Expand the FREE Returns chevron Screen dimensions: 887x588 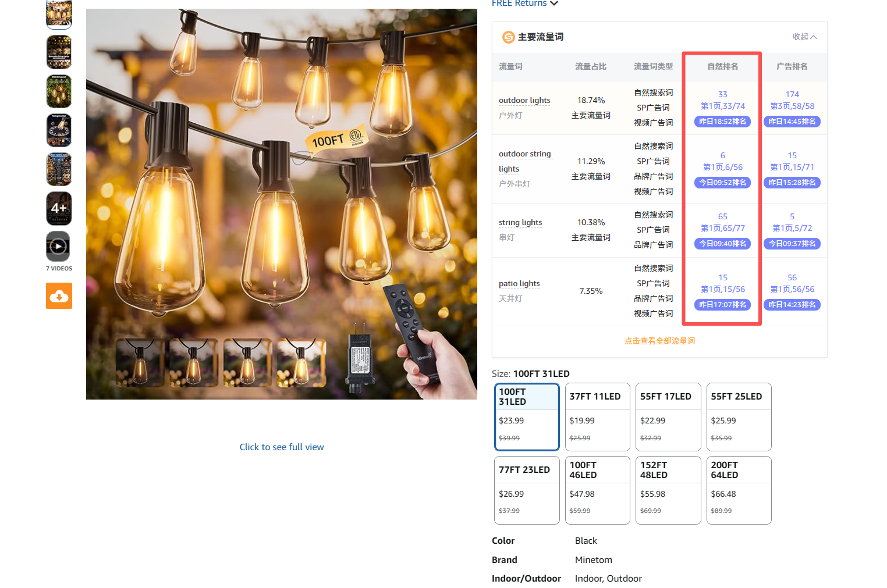coord(554,3)
